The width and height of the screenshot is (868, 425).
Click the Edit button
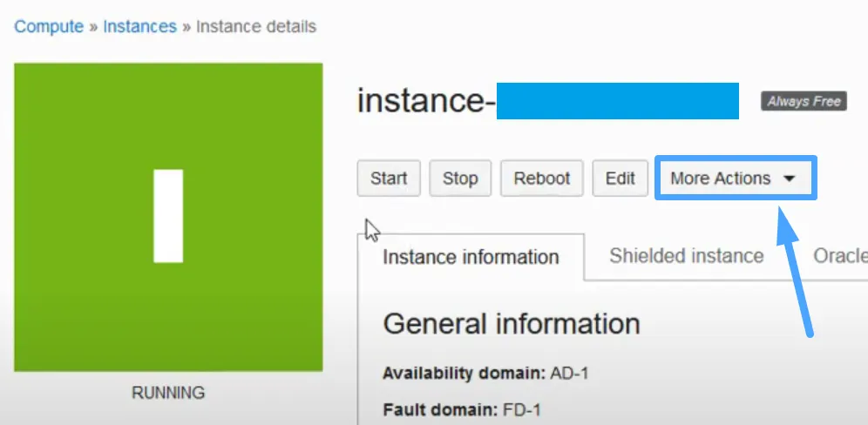click(x=620, y=179)
